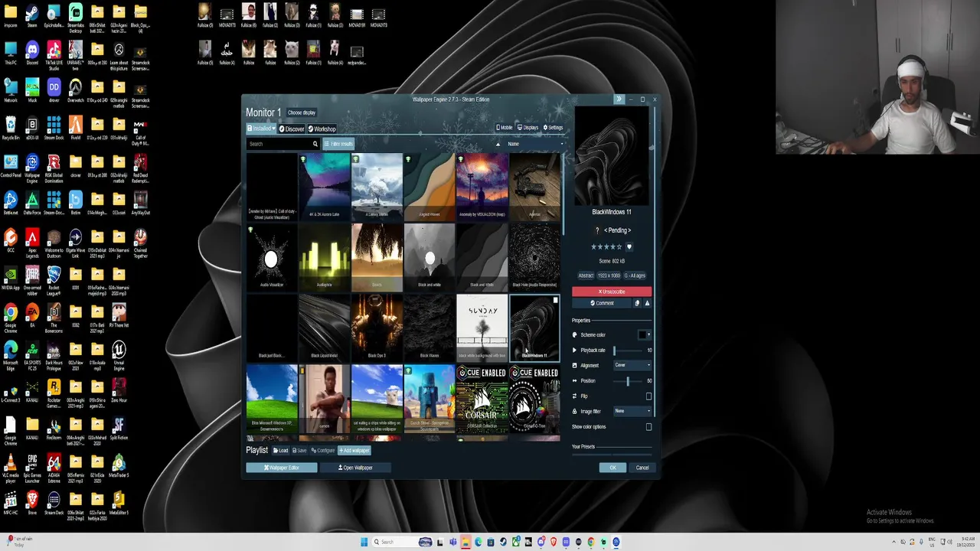Expand the Scheme color picker dropdown
This screenshot has width=980, height=551.
[649, 334]
